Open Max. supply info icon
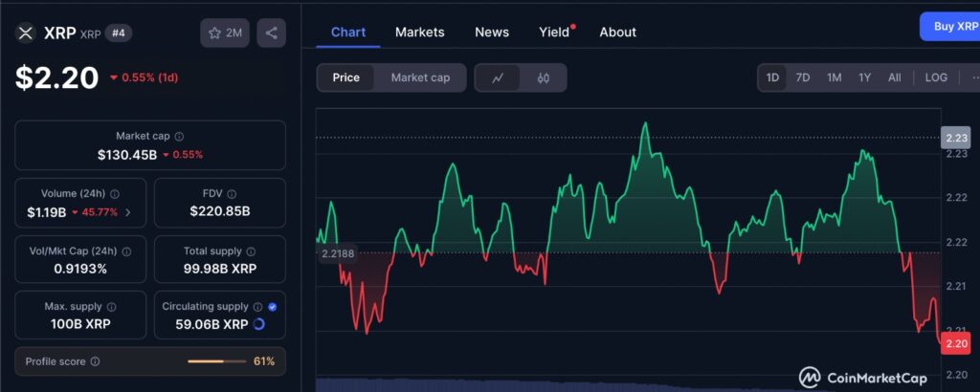Screen dimensions: 980x392 pos(111,307)
